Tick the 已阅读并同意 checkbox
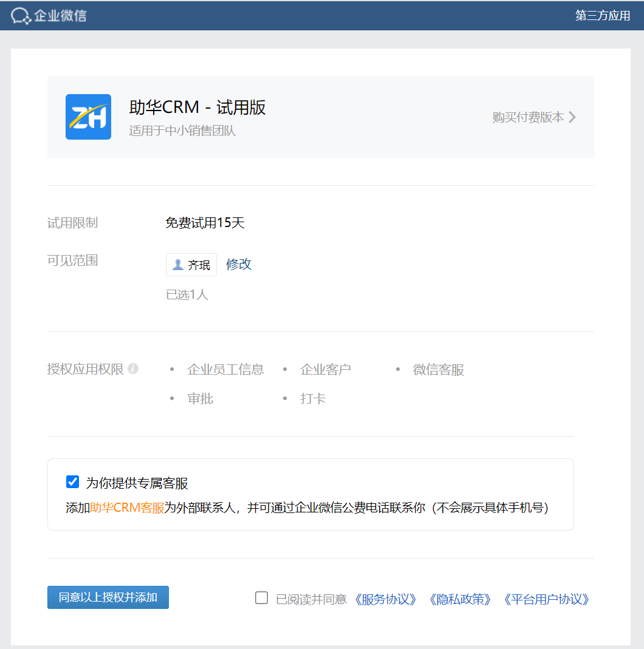The image size is (644, 649). (261, 597)
